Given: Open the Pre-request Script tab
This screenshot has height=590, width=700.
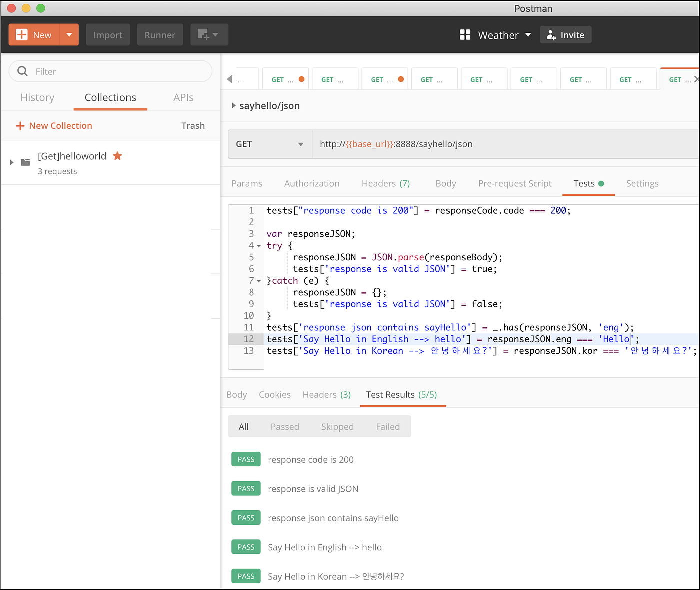Looking at the screenshot, I should pyautogui.click(x=515, y=183).
